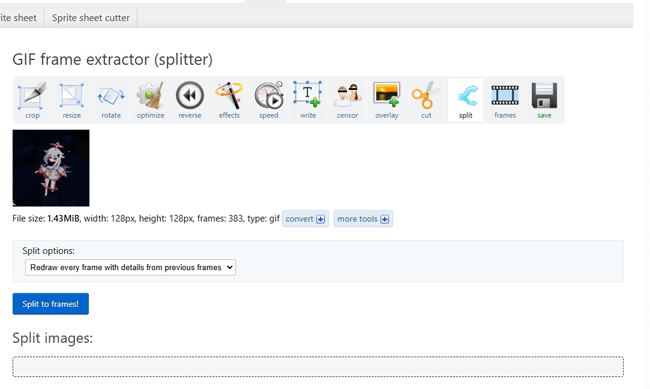Open the censor tool
650x389 pixels.
click(347, 100)
